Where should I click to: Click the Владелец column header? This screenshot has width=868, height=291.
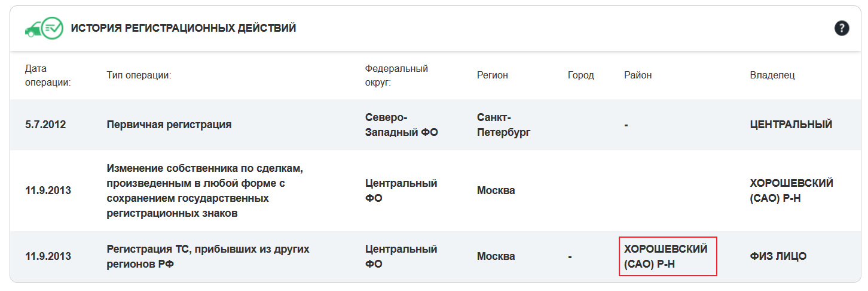coord(772,75)
